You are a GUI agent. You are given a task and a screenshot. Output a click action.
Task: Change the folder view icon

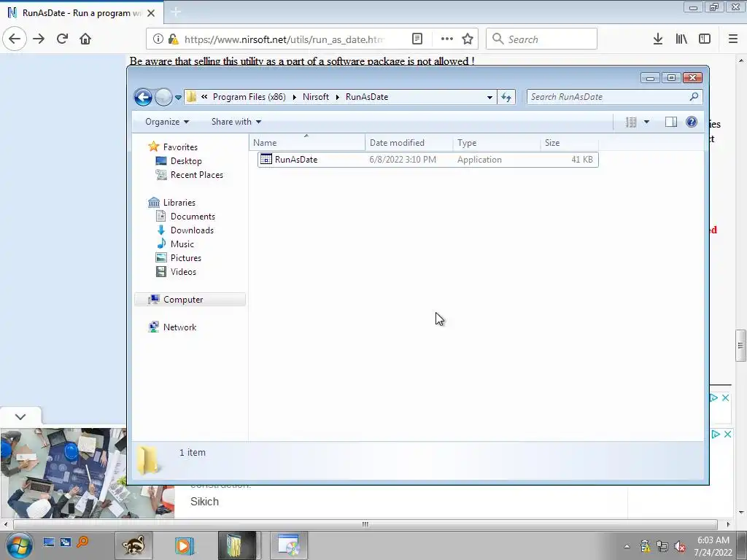pyautogui.click(x=631, y=122)
